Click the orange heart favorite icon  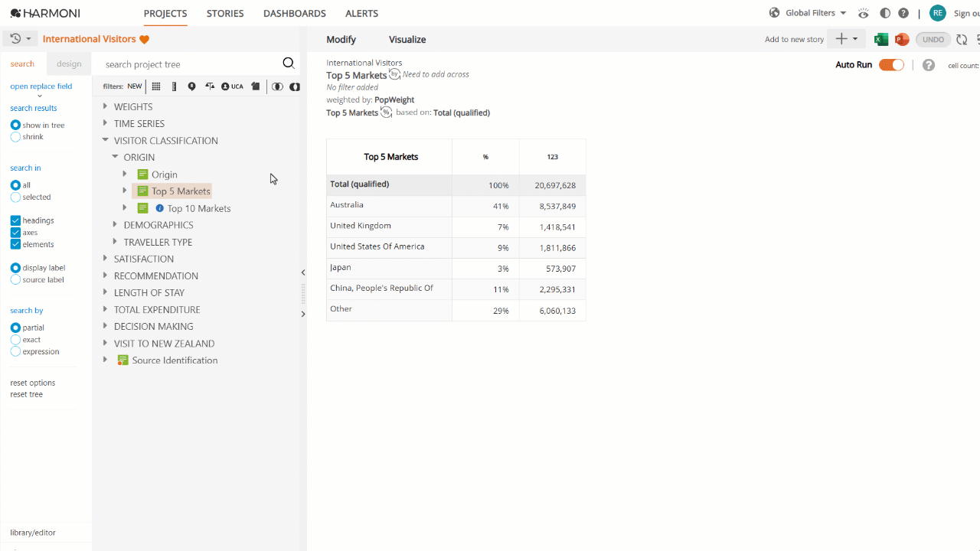pos(145,39)
